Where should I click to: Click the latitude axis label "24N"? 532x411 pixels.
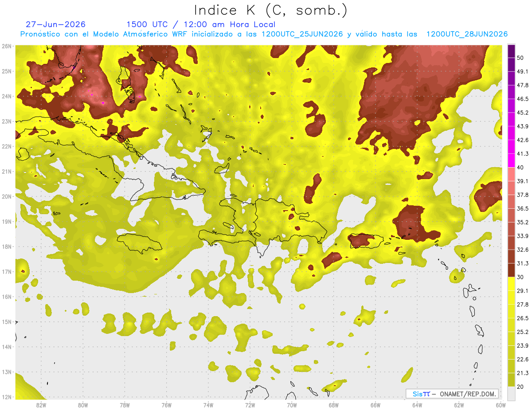point(7,96)
